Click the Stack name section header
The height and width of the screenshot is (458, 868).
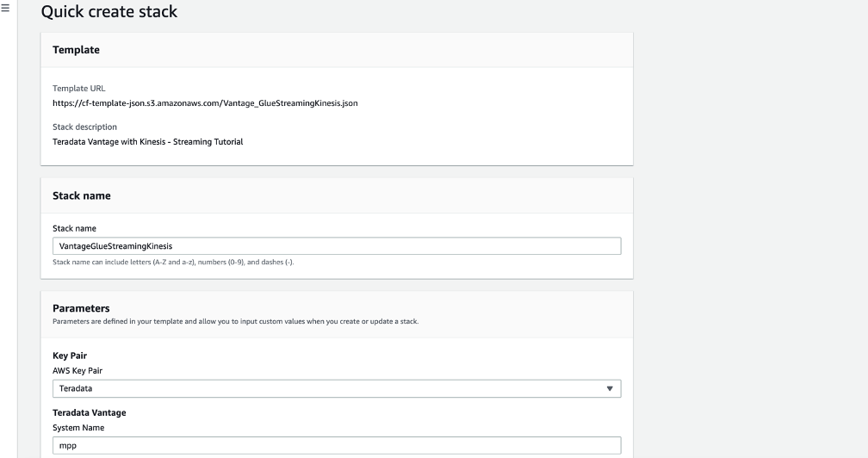tap(81, 195)
